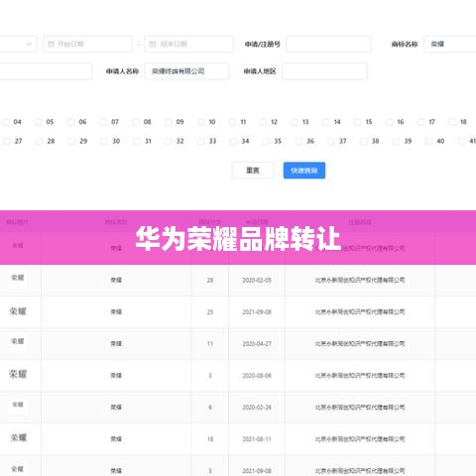Image resolution: width=476 pixels, height=476 pixels.
Task: Click the 重置 reset button
Action: 253,171
